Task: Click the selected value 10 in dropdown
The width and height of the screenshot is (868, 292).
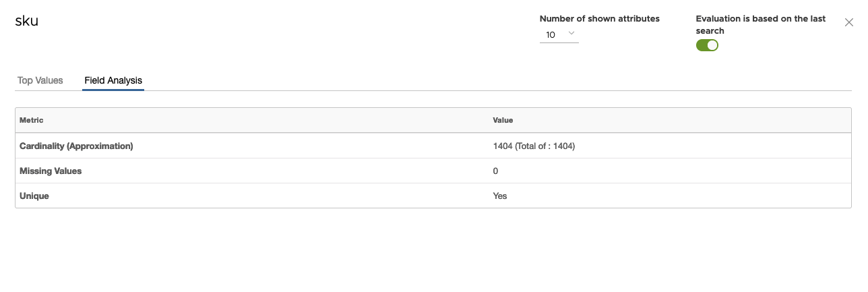Action: click(551, 34)
